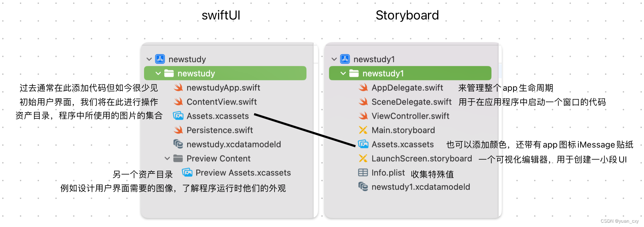Open Info.plist via its property list icon
This screenshot has height=227, width=644.
[x=363, y=173]
